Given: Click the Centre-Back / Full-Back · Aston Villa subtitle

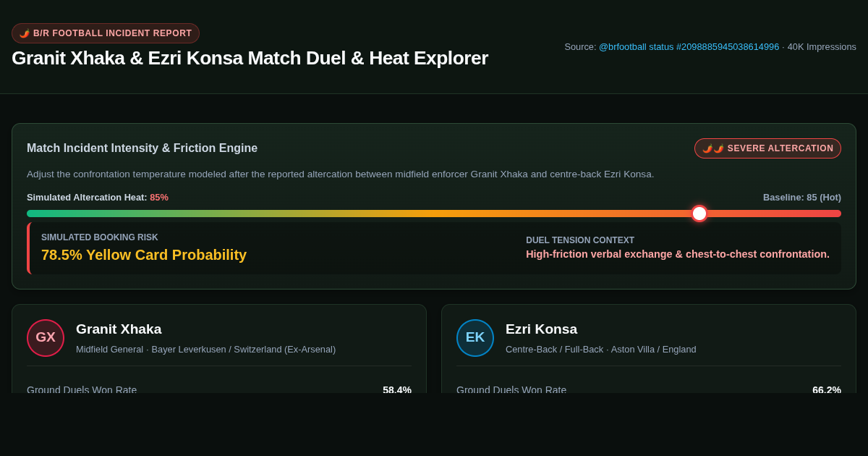Looking at the screenshot, I should point(601,349).
